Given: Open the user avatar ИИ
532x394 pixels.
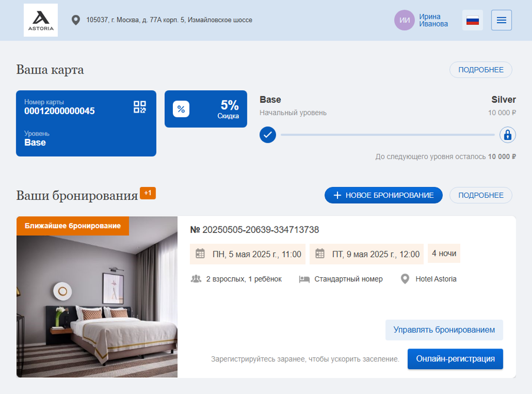Looking at the screenshot, I should tap(404, 20).
